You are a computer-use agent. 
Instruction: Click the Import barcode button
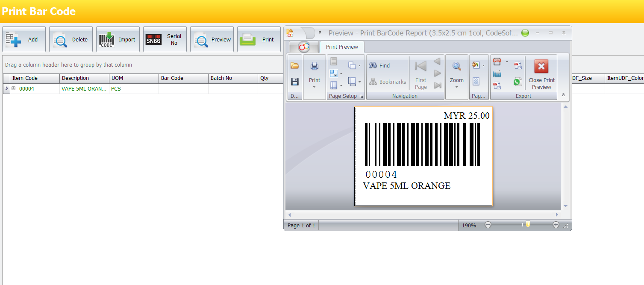click(x=118, y=40)
